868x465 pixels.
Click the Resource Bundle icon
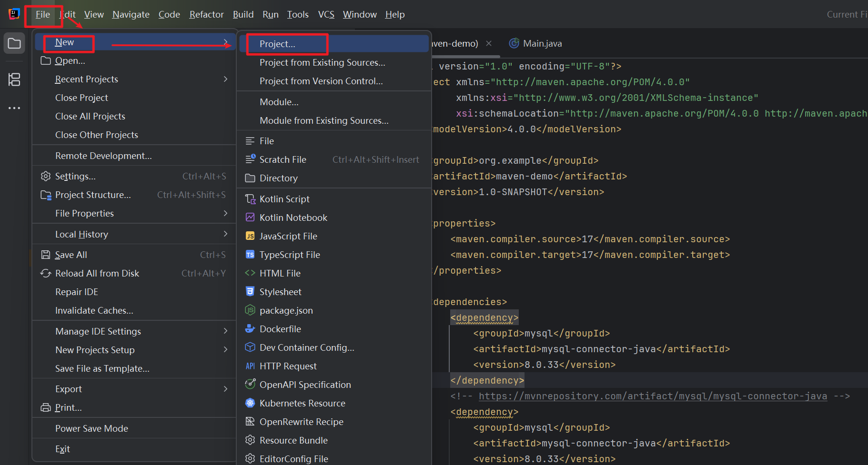pos(250,440)
